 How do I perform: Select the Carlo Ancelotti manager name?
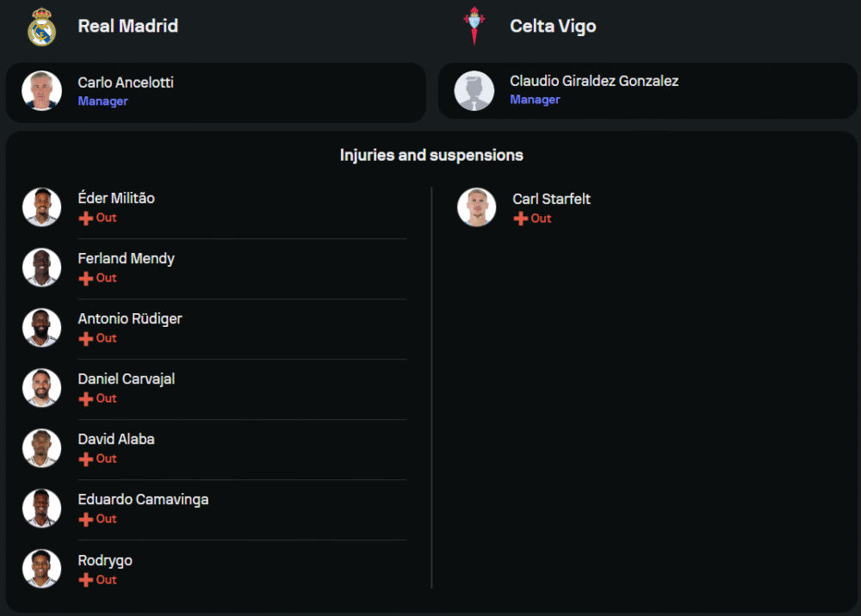click(x=126, y=83)
